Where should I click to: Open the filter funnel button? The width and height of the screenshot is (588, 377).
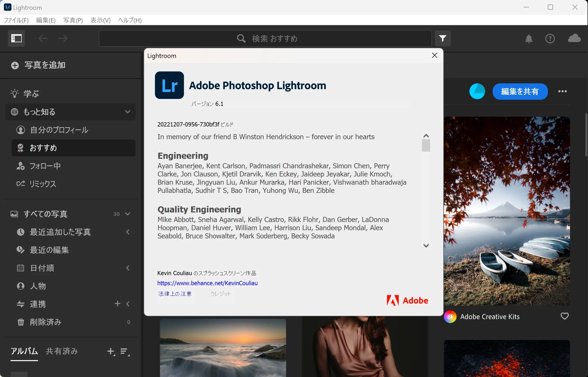coord(443,39)
